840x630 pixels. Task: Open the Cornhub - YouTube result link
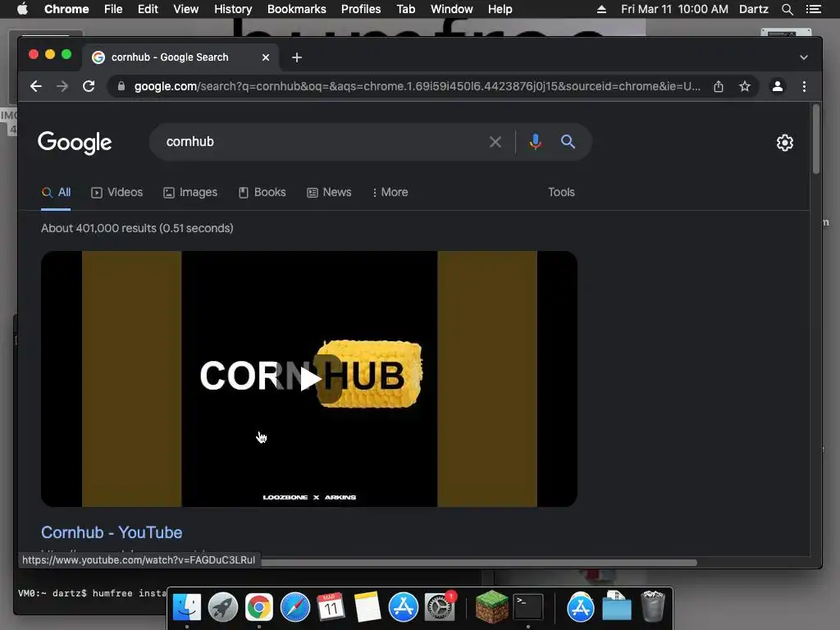coord(112,532)
